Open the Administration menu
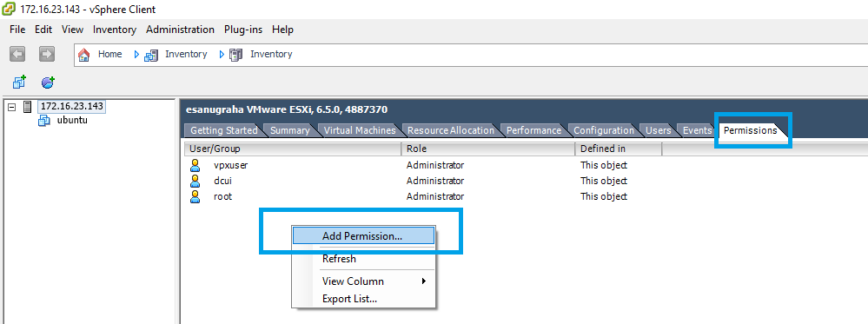Image resolution: width=868 pixels, height=324 pixels. [180, 30]
